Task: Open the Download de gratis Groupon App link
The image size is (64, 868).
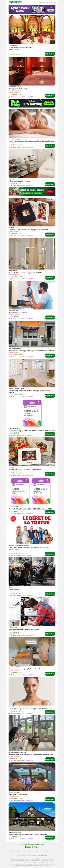Action: pyautogui.click(x=32, y=844)
